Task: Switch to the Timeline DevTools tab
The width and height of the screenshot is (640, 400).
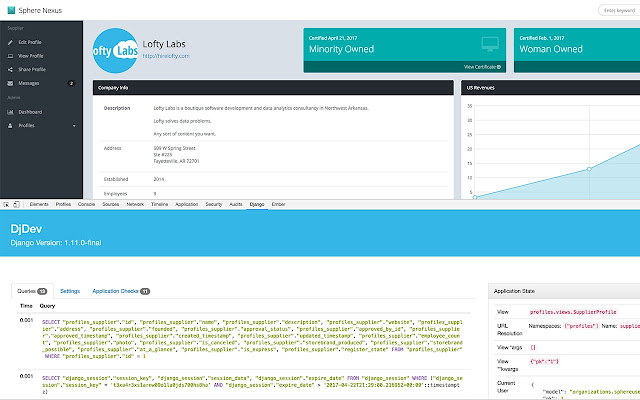Action: tap(160, 204)
